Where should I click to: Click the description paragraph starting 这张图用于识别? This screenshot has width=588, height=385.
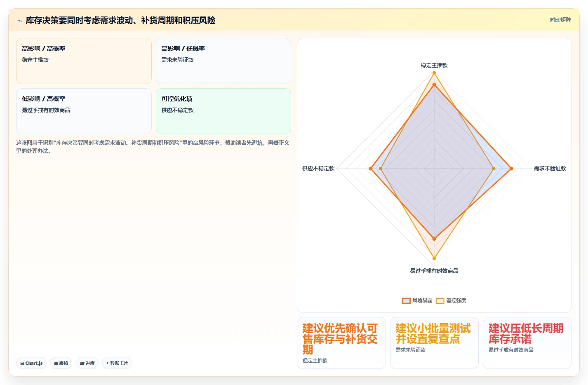[153, 147]
